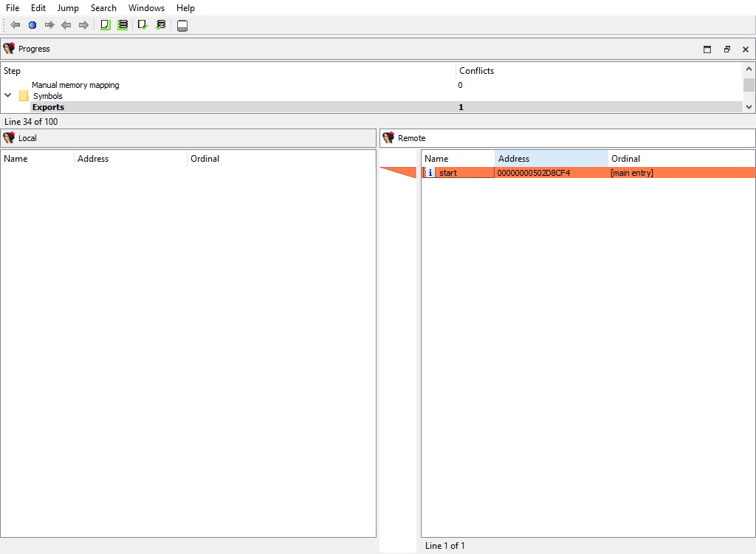Open the Windows menu

[x=146, y=8]
